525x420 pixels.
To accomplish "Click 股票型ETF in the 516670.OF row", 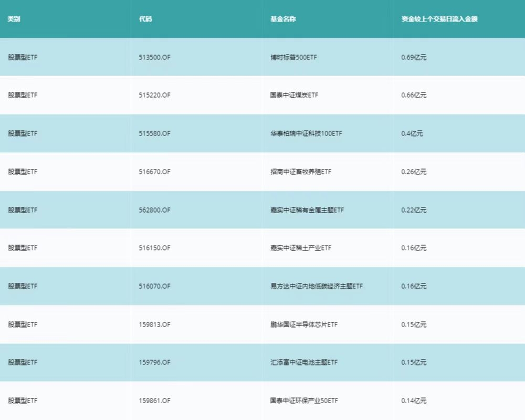I will click(x=23, y=172).
